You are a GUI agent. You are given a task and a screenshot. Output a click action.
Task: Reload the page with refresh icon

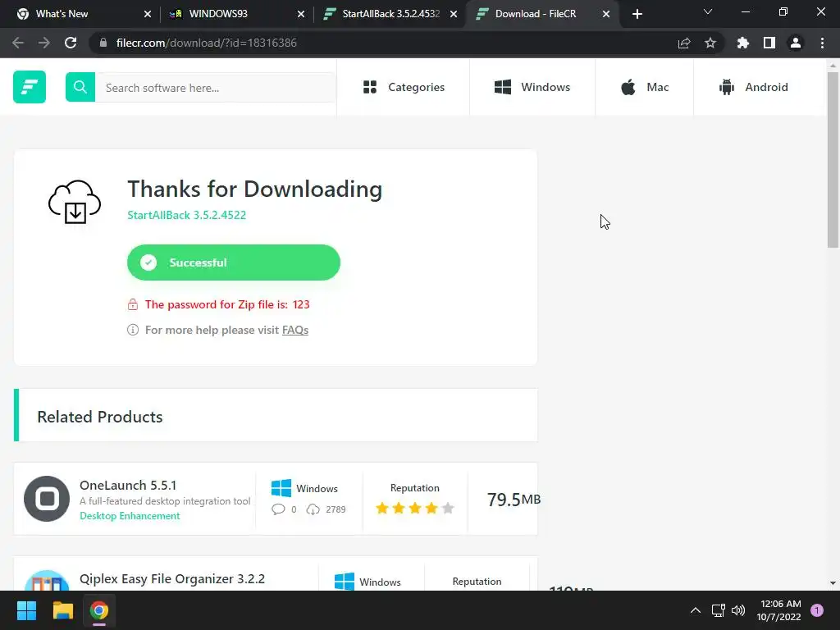[71, 43]
